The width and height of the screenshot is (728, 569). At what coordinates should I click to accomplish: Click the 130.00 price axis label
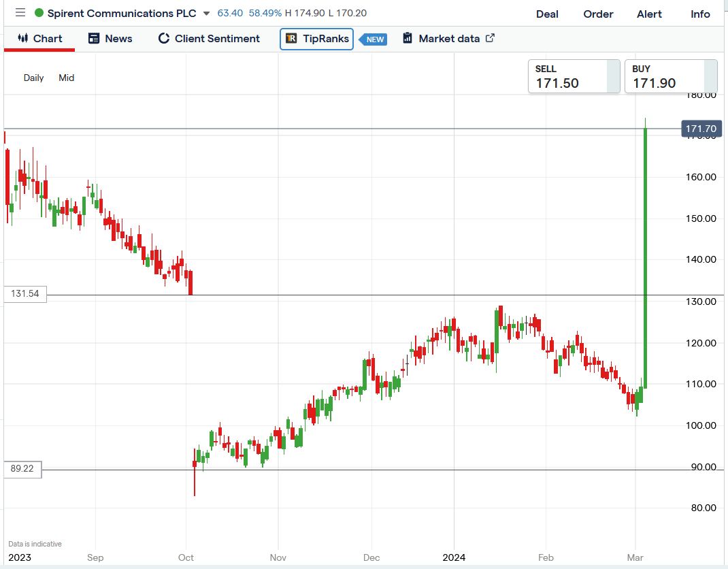(x=701, y=302)
